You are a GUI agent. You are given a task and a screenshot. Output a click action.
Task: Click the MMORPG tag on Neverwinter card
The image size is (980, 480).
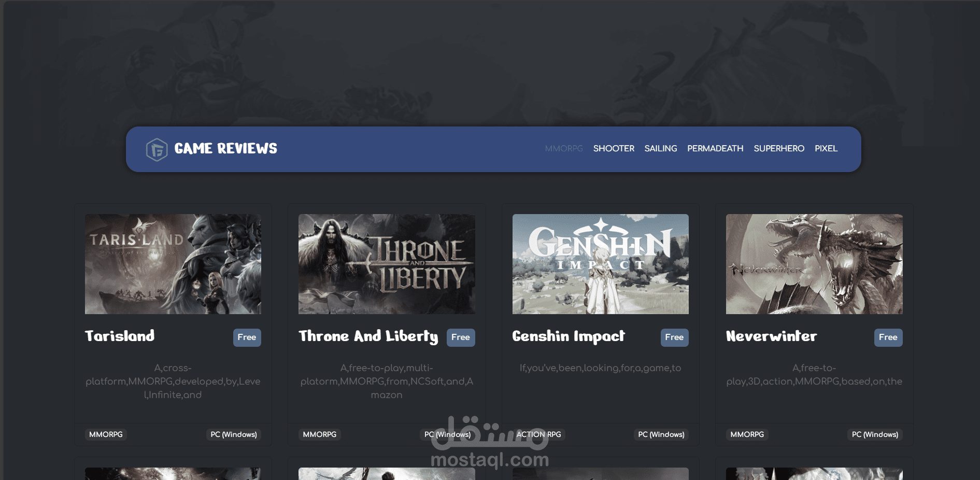click(x=747, y=434)
